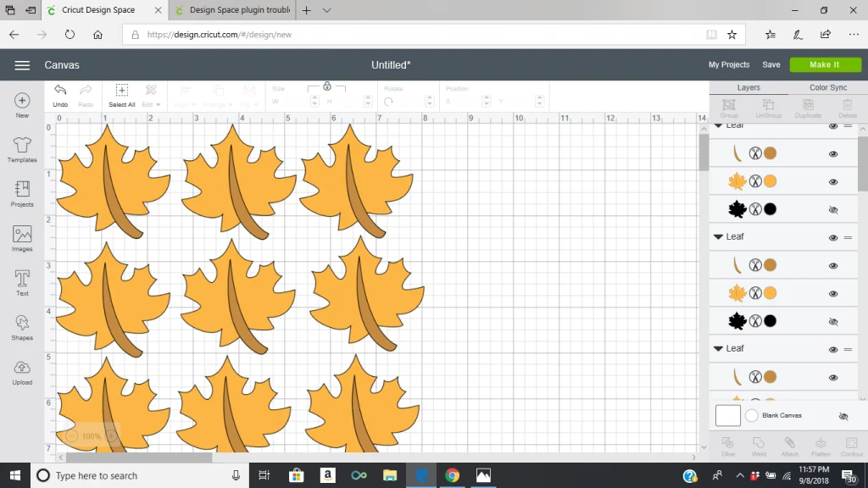Click Undo in the toolbar
Screen dimensions: 868x488
pyautogui.click(x=60, y=95)
